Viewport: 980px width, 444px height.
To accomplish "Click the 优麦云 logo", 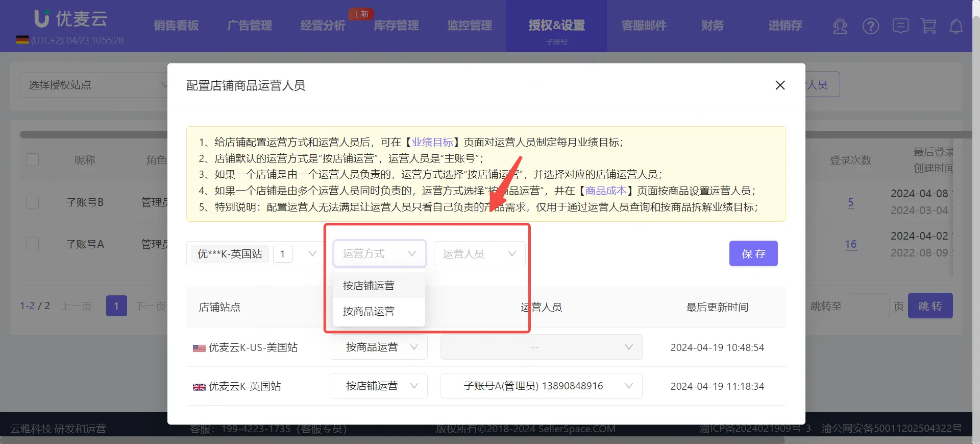I will pos(71,19).
